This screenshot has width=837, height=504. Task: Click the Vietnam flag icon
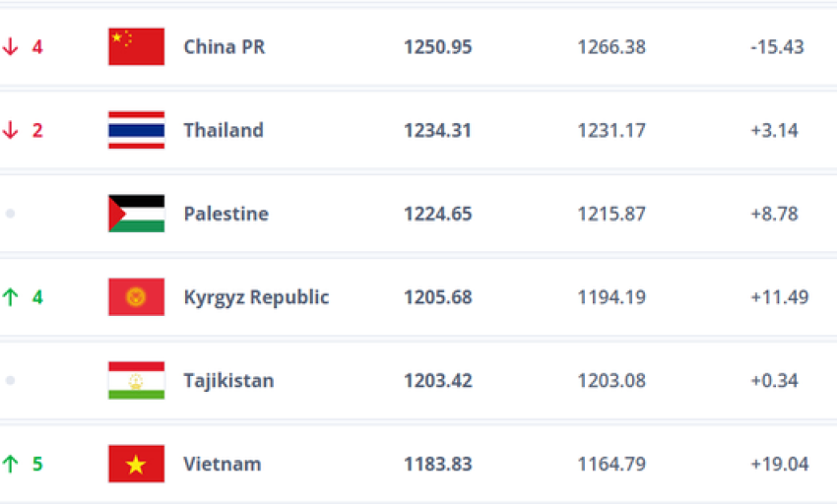coord(136,464)
